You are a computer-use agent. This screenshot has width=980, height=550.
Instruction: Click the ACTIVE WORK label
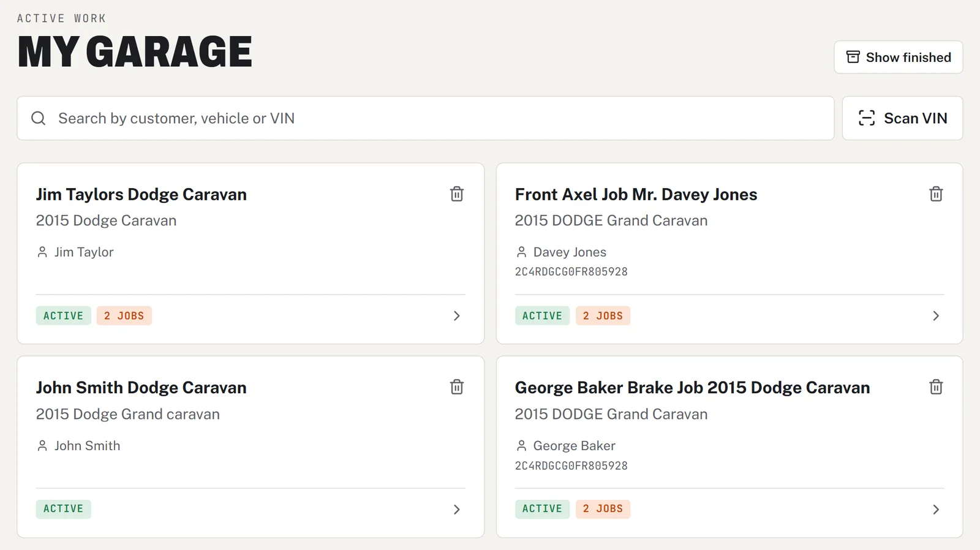[61, 18]
